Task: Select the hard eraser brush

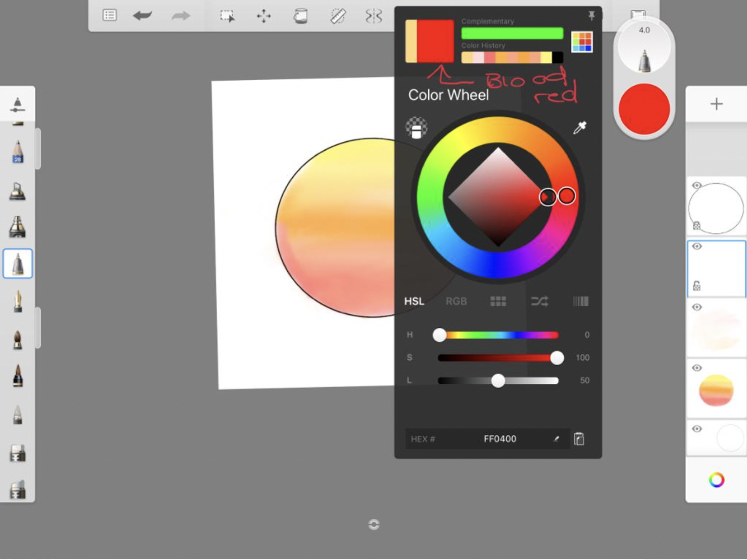Action: pos(18,453)
